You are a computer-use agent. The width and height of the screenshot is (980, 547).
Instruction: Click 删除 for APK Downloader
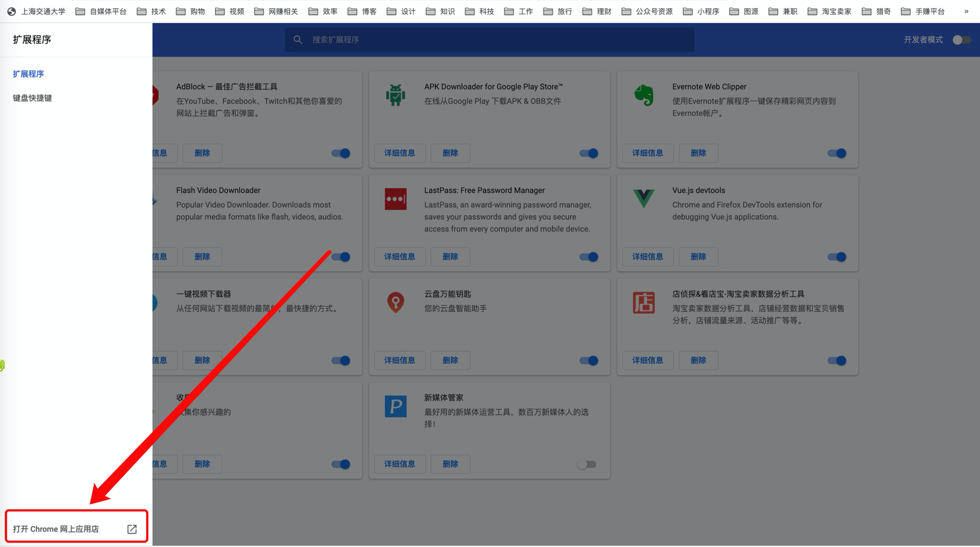pos(450,153)
